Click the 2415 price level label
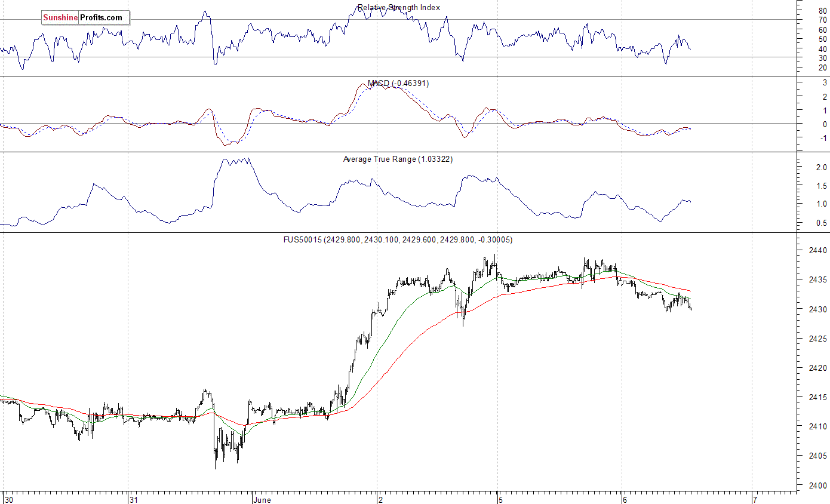This screenshot has width=830, height=504. click(818, 398)
